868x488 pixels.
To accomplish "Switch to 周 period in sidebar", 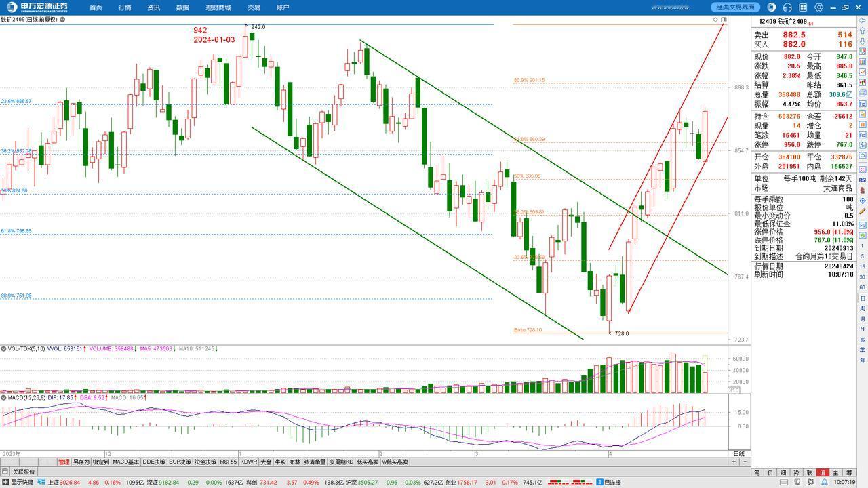I will (863, 308).
